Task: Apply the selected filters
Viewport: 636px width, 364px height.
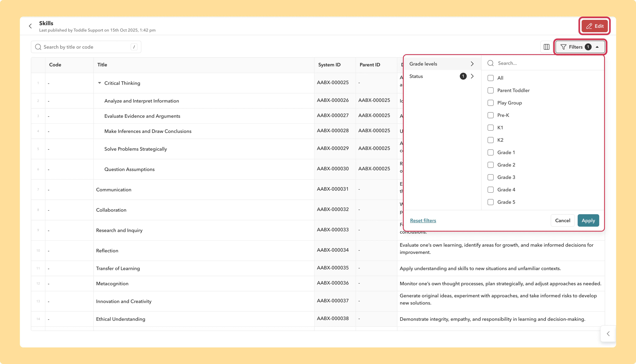Action: point(588,220)
